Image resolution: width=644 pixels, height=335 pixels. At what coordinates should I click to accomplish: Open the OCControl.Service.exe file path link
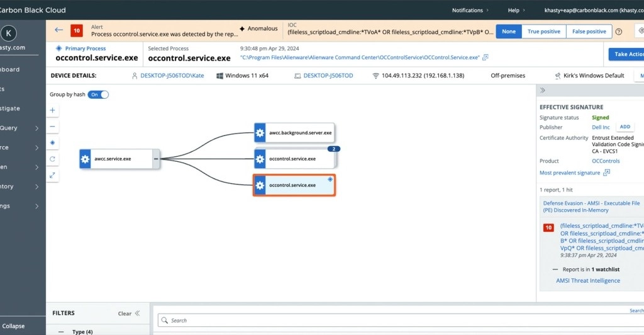point(360,57)
